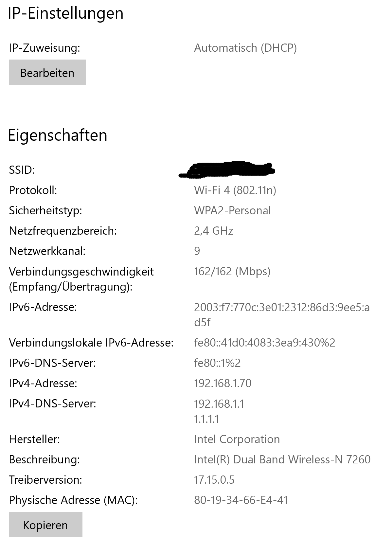Click the Bearbeiten button
The width and height of the screenshot is (392, 537).
[x=47, y=72]
